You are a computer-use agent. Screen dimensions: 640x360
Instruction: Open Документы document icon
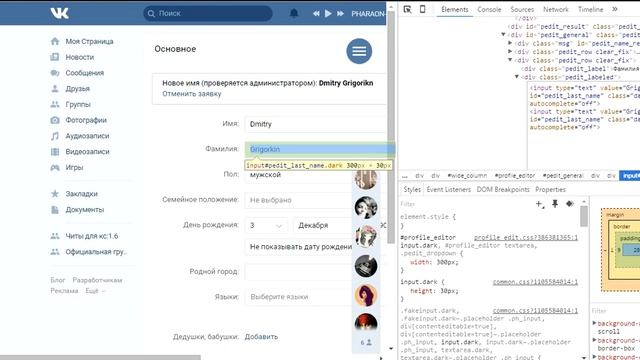[x=55, y=210]
